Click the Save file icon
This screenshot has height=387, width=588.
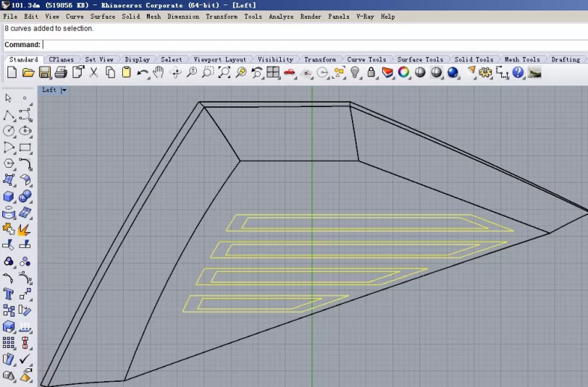[45, 73]
